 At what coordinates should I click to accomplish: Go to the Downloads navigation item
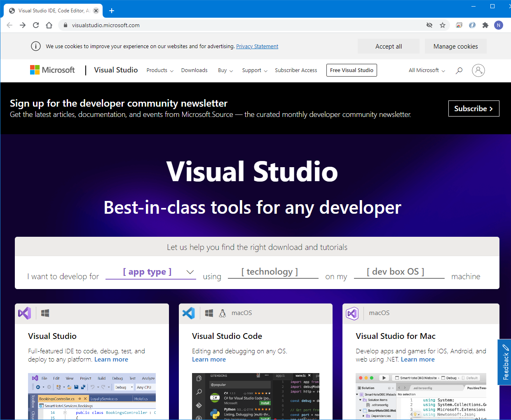click(194, 70)
